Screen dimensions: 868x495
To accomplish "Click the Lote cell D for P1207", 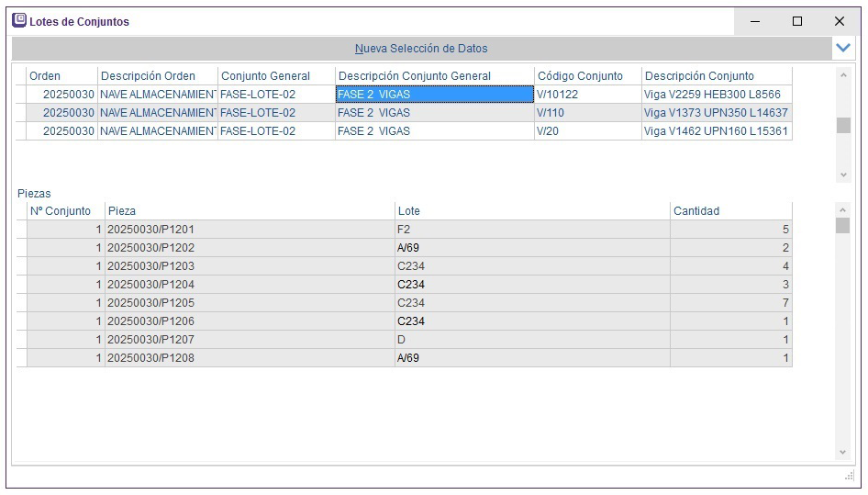I will point(531,340).
